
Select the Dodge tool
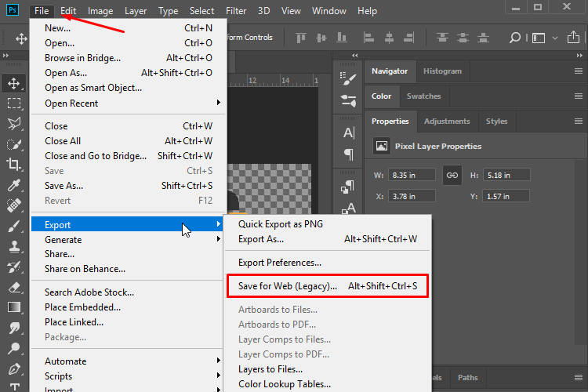tap(14, 348)
